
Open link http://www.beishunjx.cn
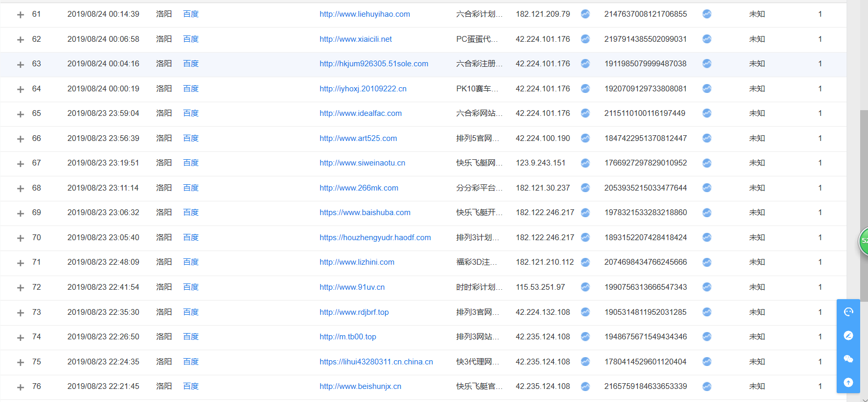tap(360, 386)
